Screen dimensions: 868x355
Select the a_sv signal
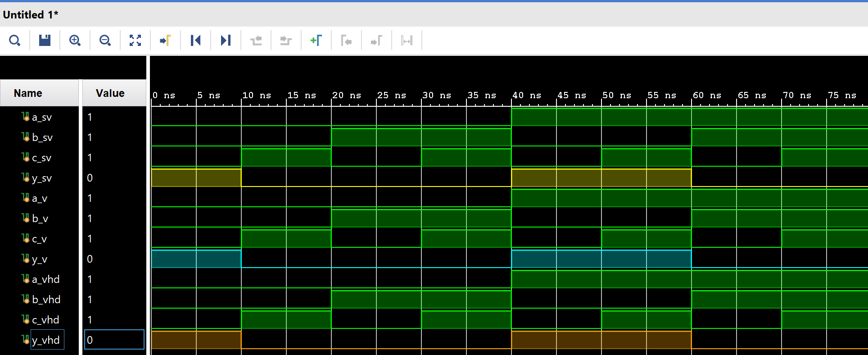coord(42,117)
